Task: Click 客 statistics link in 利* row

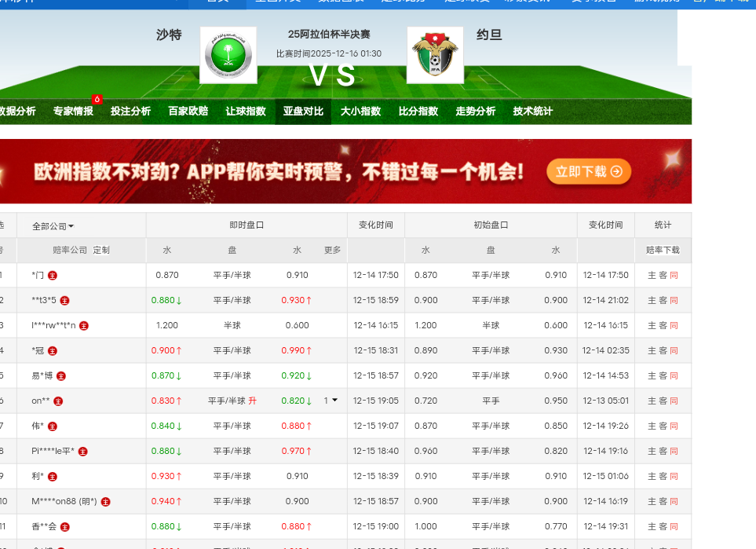Action: point(663,477)
